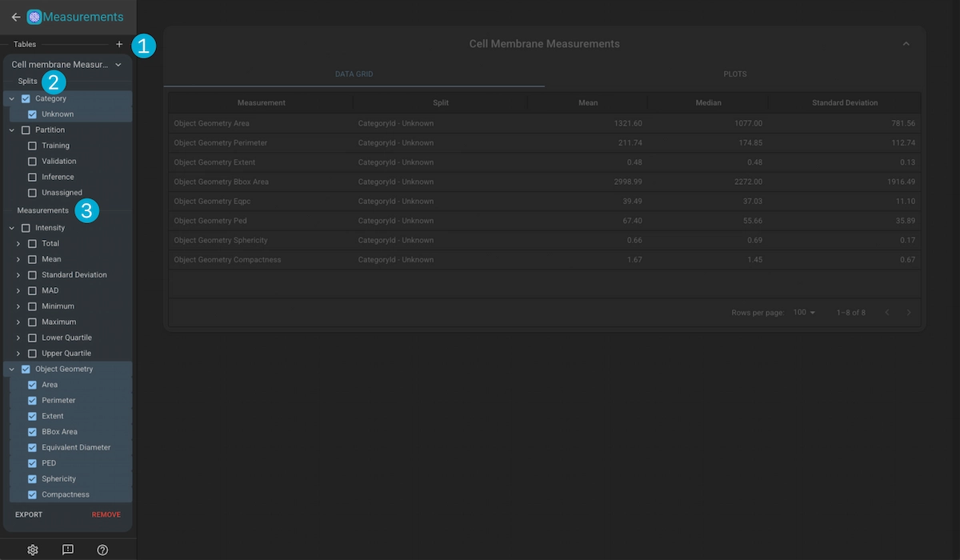Sort by the Measurement column header
The image size is (960, 560).
[261, 103]
